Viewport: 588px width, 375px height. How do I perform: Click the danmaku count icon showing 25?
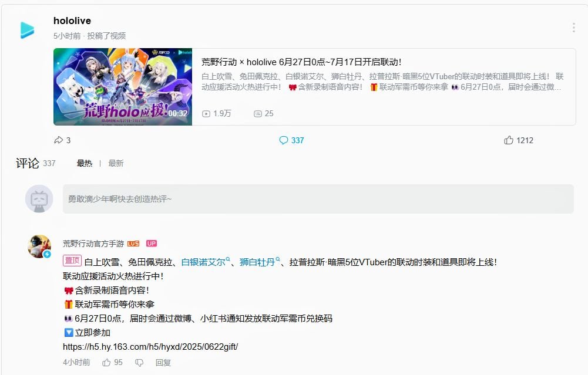tap(258, 113)
